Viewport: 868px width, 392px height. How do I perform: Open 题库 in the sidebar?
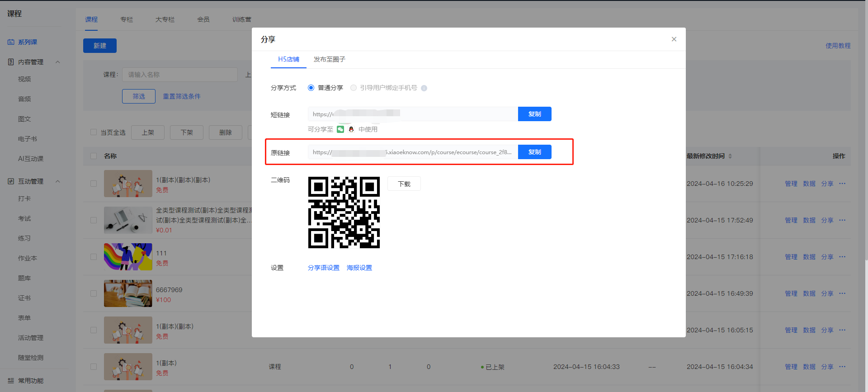pos(24,278)
